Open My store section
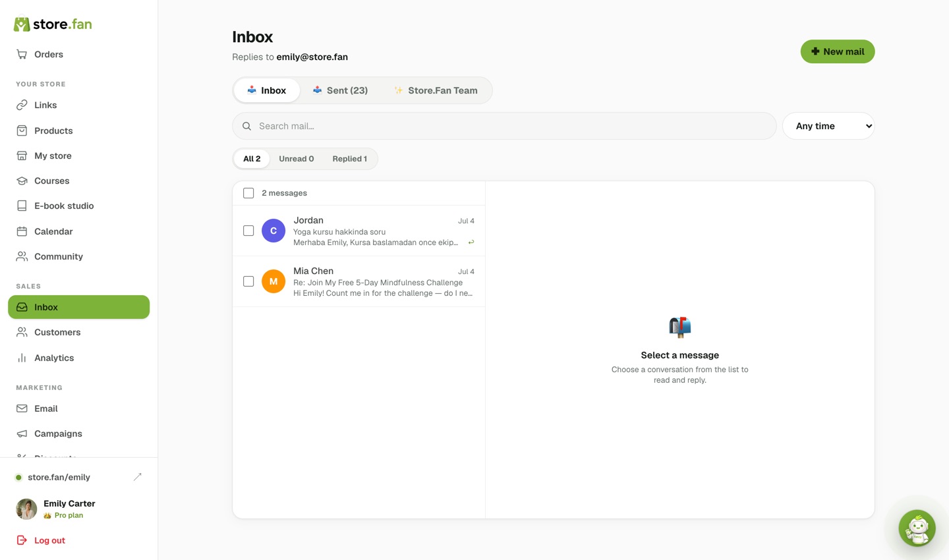This screenshot has height=560, width=949. pyautogui.click(x=79, y=155)
